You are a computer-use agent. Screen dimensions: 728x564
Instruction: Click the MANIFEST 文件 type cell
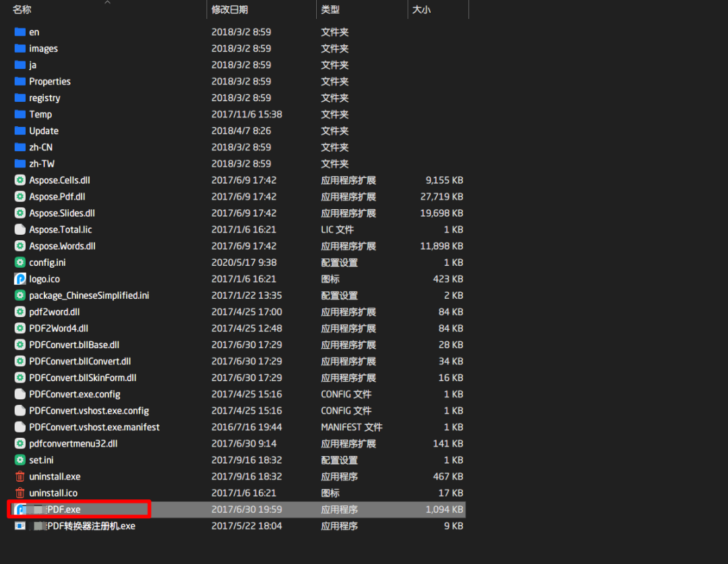click(351, 428)
